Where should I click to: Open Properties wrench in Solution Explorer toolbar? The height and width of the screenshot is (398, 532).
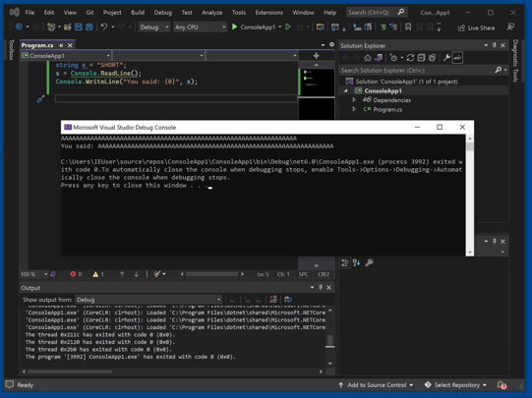coord(446,58)
